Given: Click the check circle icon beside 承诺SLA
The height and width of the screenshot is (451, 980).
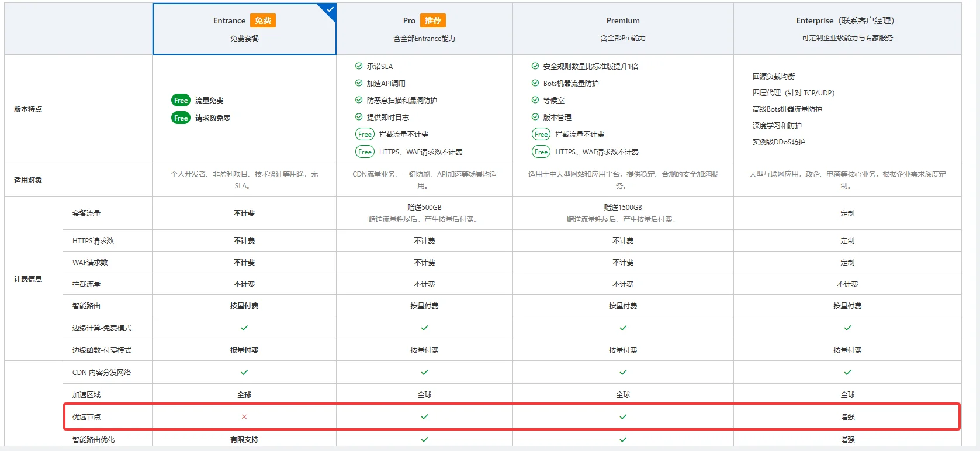Looking at the screenshot, I should (359, 66).
